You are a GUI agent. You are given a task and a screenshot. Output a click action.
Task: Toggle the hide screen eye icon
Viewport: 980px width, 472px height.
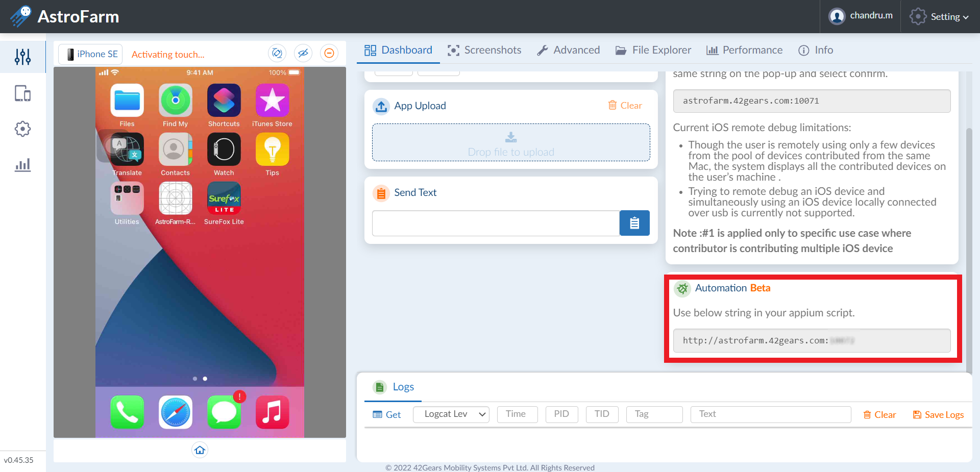coord(303,53)
